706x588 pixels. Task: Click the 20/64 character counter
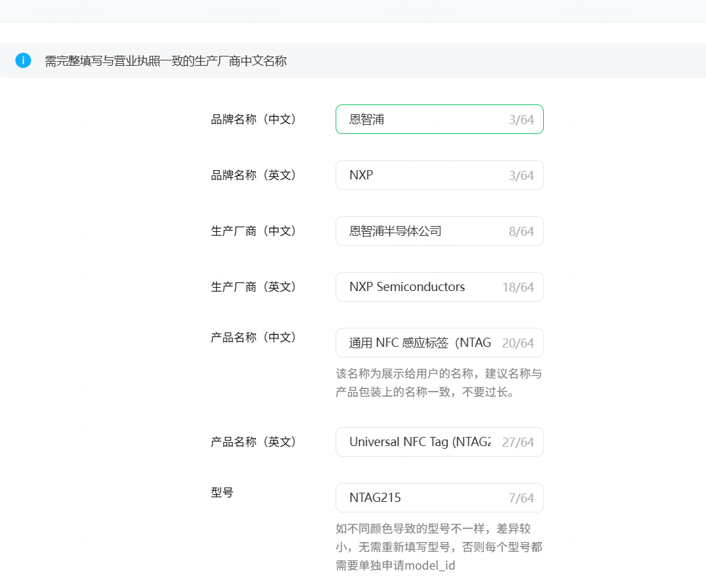click(518, 344)
